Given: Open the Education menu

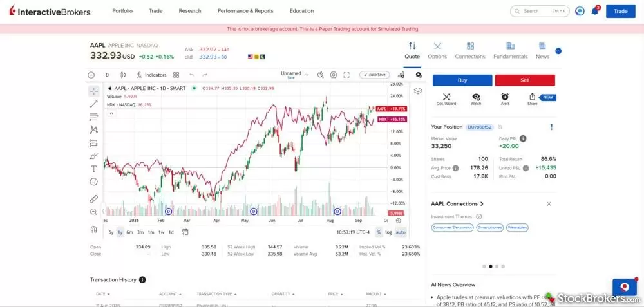Looking at the screenshot, I should click(x=301, y=11).
